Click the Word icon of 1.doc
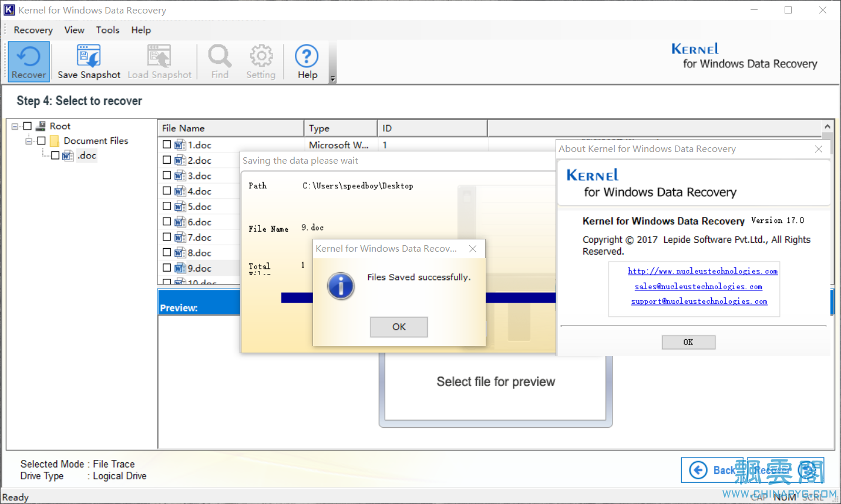841x504 pixels. click(180, 145)
